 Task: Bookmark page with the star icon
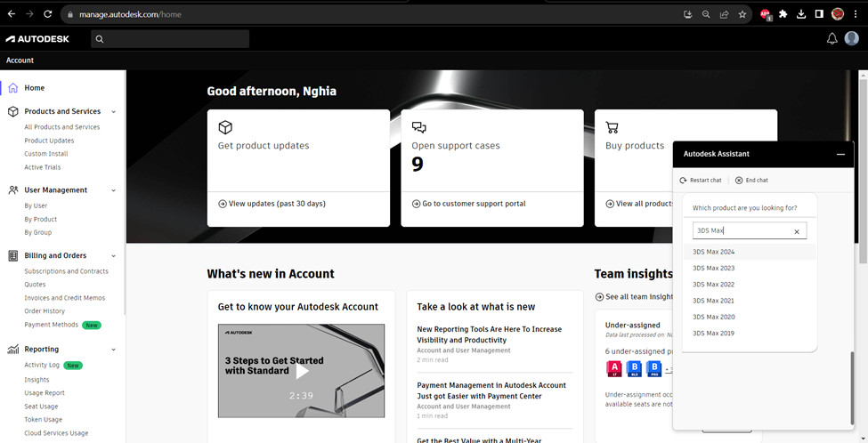coord(742,14)
